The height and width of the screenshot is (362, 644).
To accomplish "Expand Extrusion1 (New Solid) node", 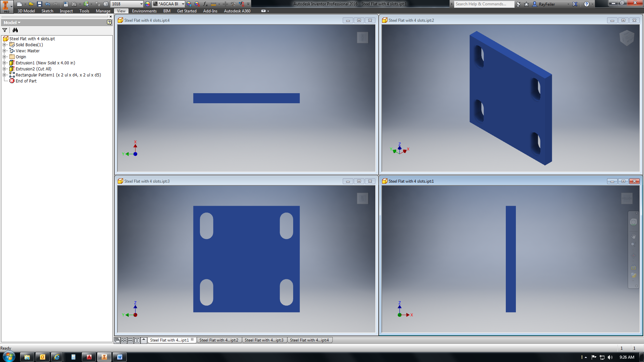I will [4, 63].
